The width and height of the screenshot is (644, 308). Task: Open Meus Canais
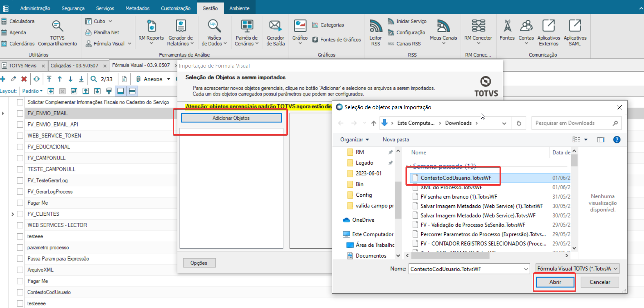tap(443, 32)
